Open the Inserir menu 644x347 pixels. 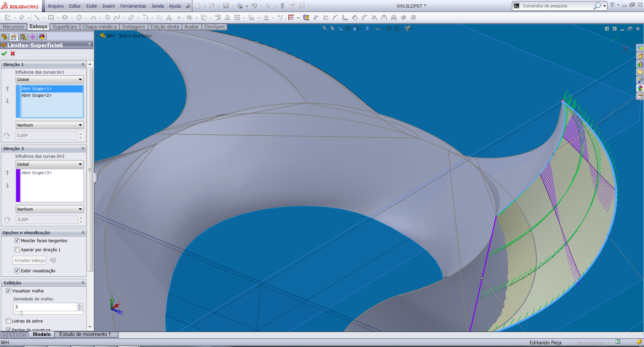pos(109,6)
